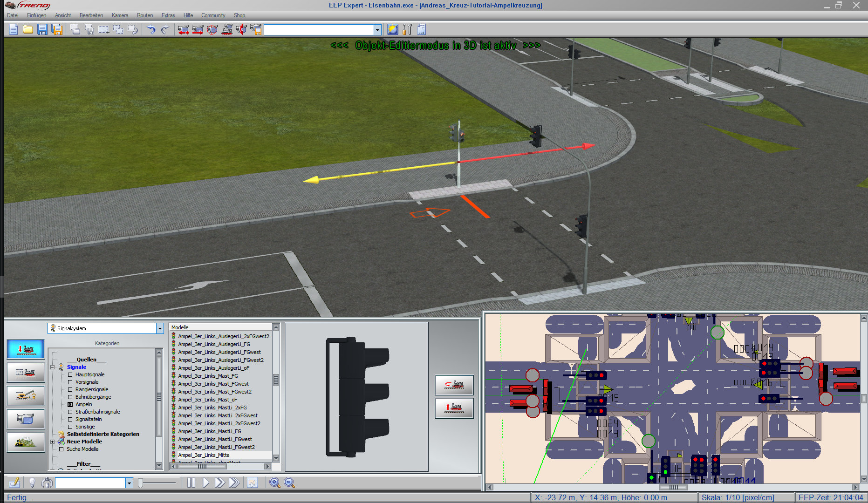Click the Save file toolbar icon

point(42,30)
